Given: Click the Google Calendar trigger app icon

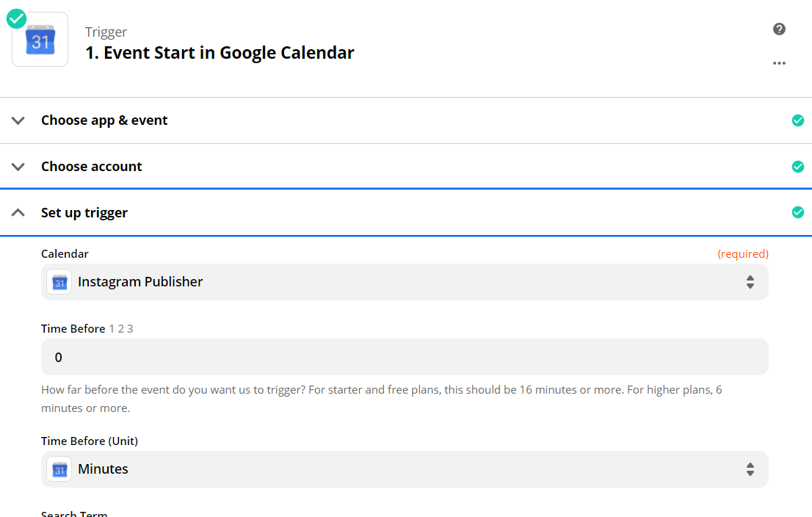Looking at the screenshot, I should pos(40,40).
